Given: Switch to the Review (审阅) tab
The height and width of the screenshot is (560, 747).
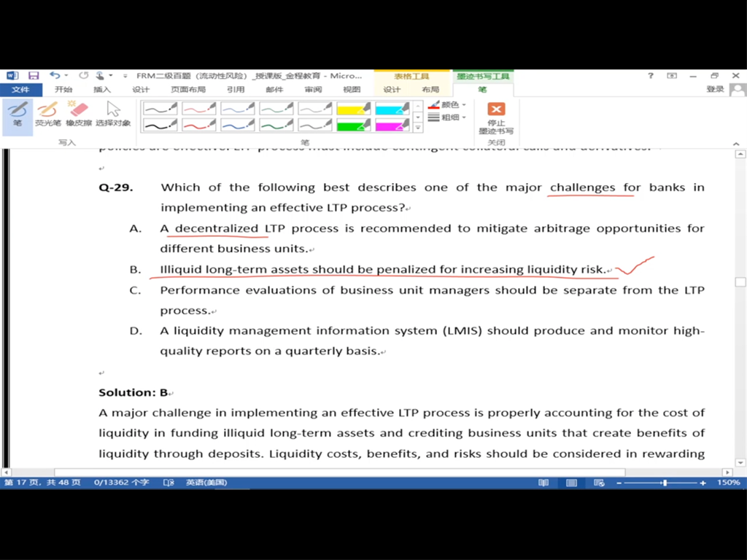Looking at the screenshot, I should click(313, 90).
